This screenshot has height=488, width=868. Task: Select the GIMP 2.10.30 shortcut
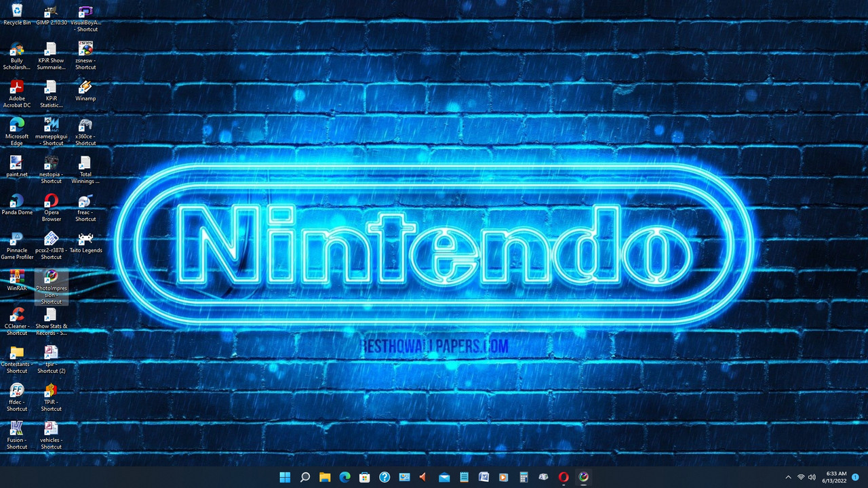coord(52,14)
